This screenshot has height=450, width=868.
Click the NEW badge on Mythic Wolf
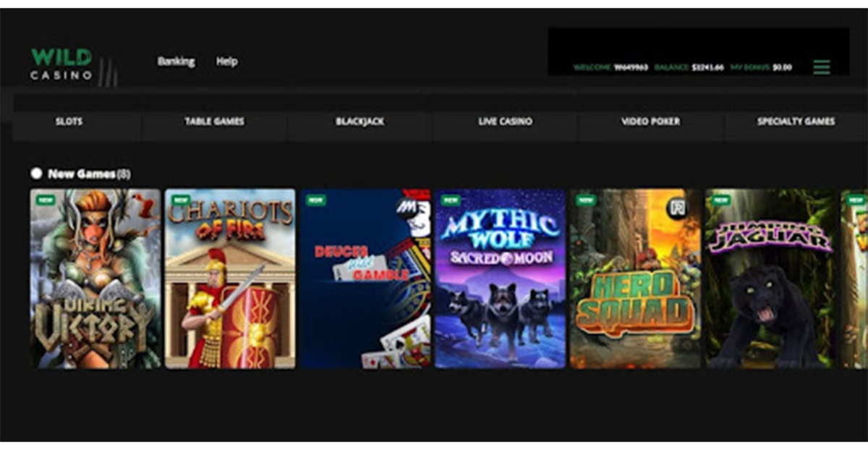click(x=451, y=200)
